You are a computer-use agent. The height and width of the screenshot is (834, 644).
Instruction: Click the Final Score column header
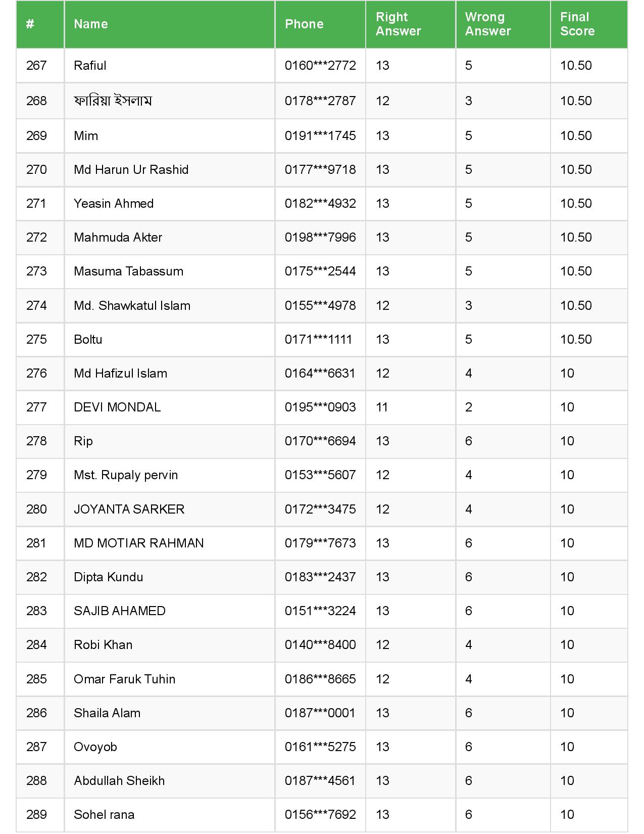(577, 24)
